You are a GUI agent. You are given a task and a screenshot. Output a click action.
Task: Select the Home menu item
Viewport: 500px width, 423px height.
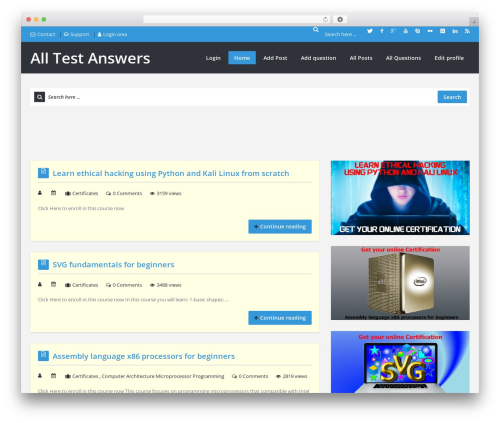[x=242, y=58]
